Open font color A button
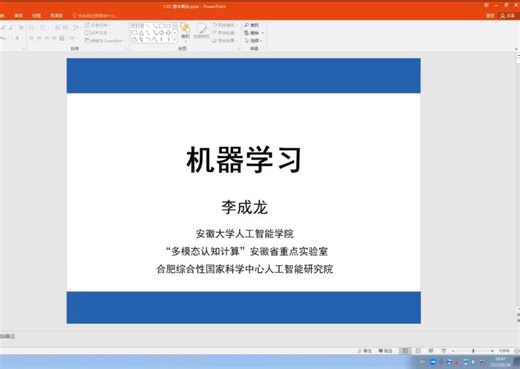 [17, 38]
